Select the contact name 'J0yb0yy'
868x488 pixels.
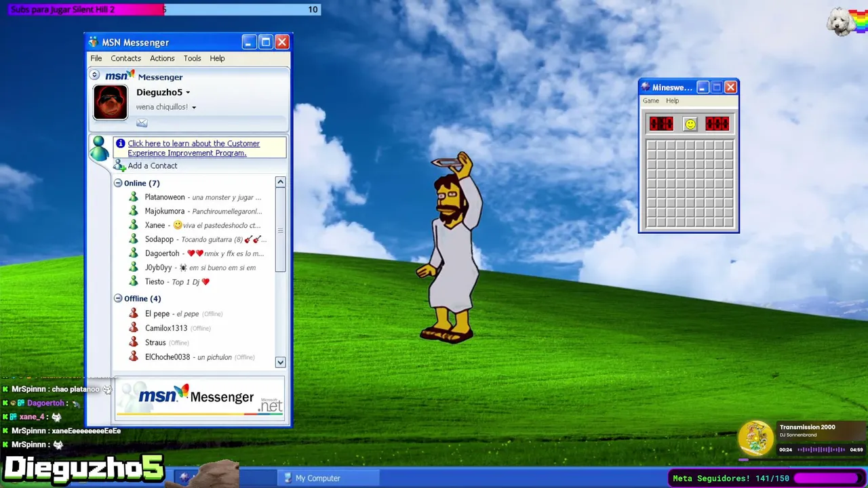pyautogui.click(x=159, y=268)
